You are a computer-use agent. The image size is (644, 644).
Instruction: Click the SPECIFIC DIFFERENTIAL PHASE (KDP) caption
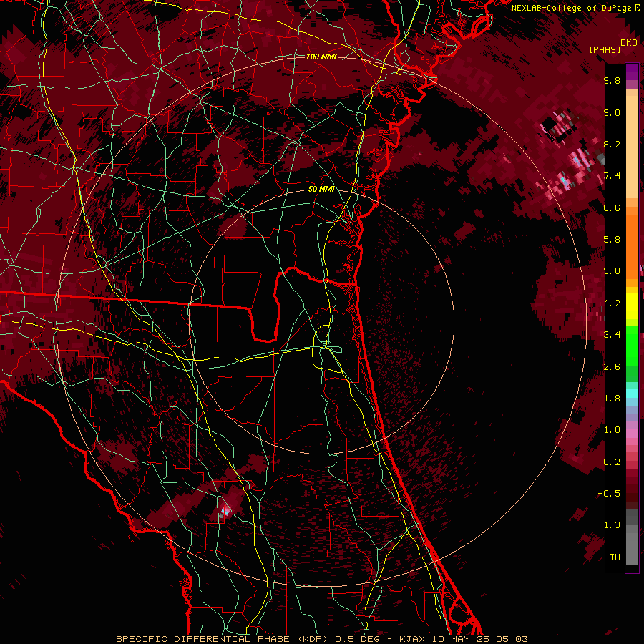tap(223, 639)
